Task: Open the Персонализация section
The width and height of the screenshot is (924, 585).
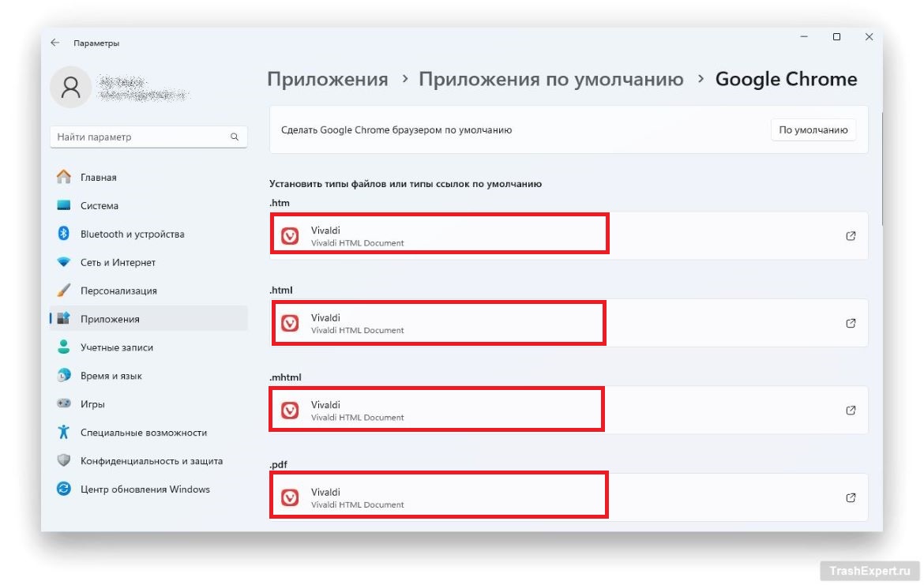Action: click(x=118, y=291)
